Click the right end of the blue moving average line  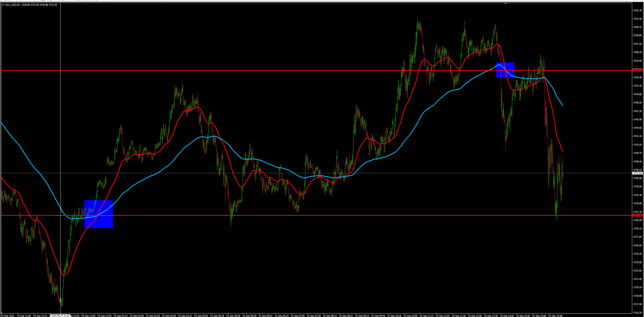click(x=562, y=105)
